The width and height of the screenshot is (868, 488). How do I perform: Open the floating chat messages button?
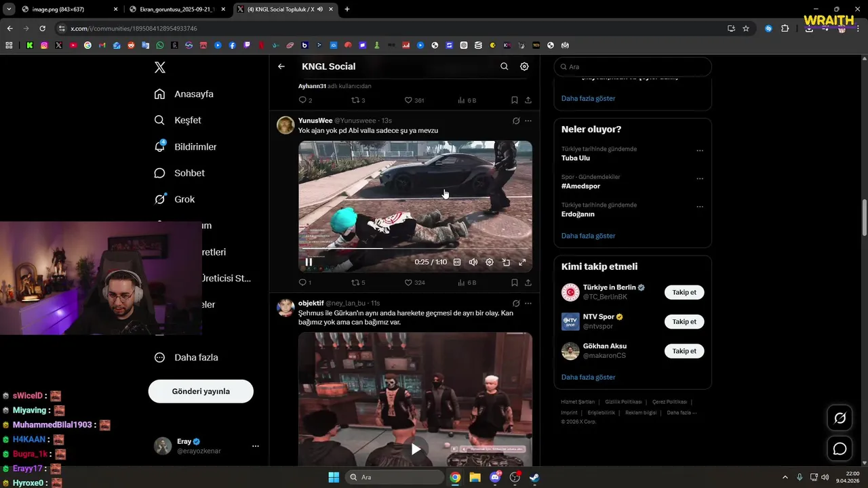tap(840, 449)
